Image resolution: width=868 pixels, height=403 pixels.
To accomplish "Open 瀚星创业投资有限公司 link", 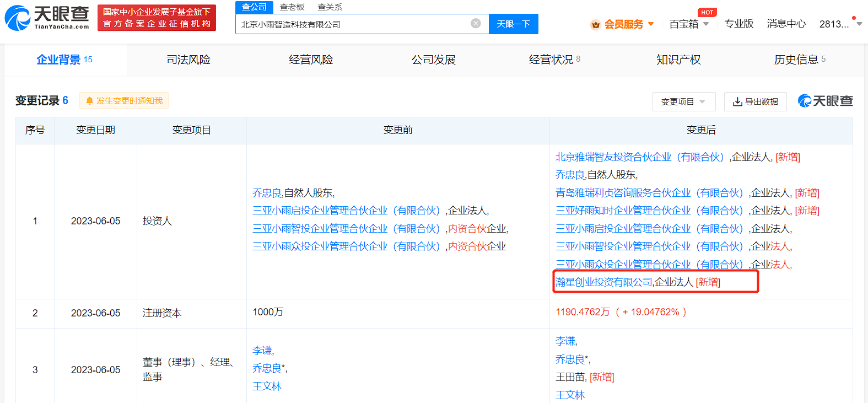I will (604, 282).
